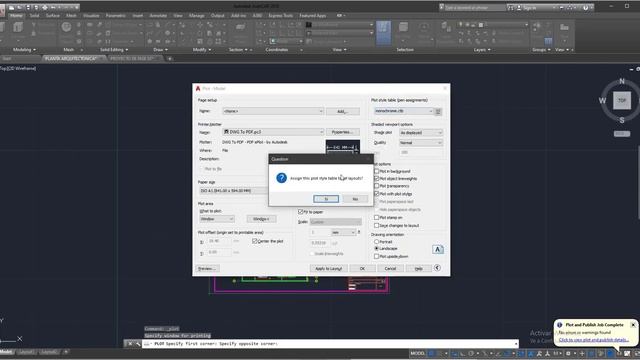
Task: Open scale units mm dropdown
Action: point(343,232)
